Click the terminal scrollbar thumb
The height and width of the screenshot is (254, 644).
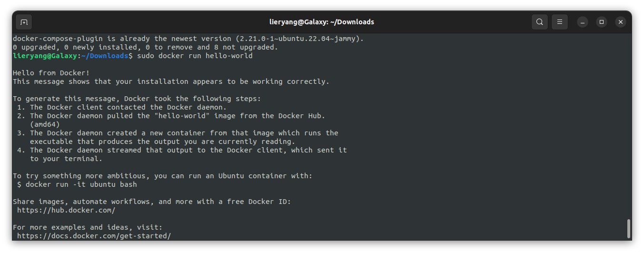pos(629,229)
